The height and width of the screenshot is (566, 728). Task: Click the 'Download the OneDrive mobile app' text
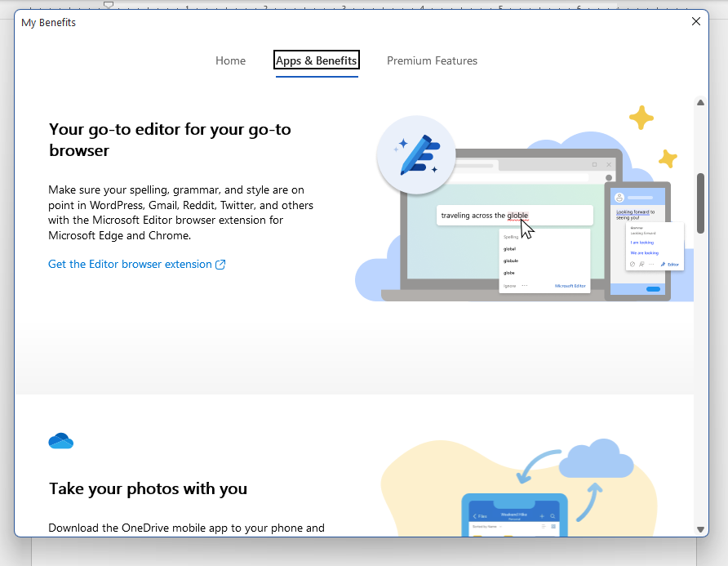pyautogui.click(x=186, y=528)
